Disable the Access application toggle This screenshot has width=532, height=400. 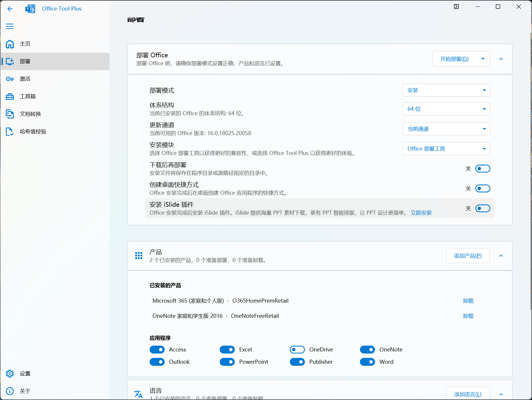157,350
